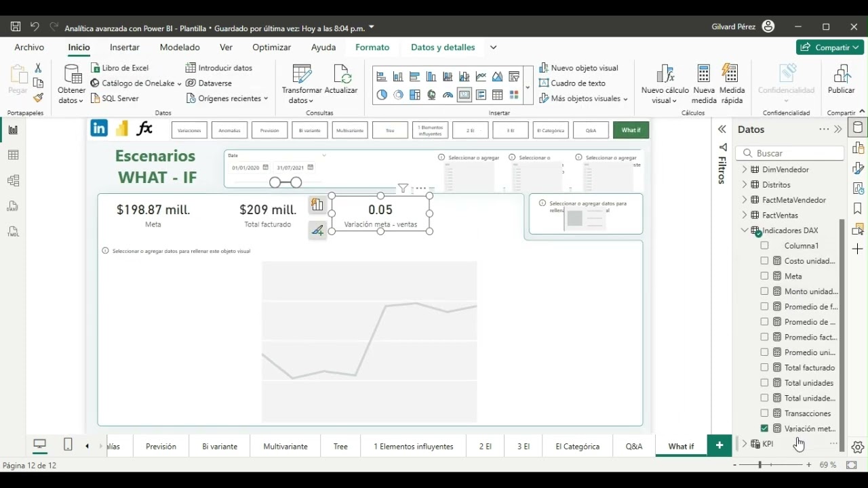868x488 pixels.
Task: Click the Compartir button
Action: click(829, 47)
